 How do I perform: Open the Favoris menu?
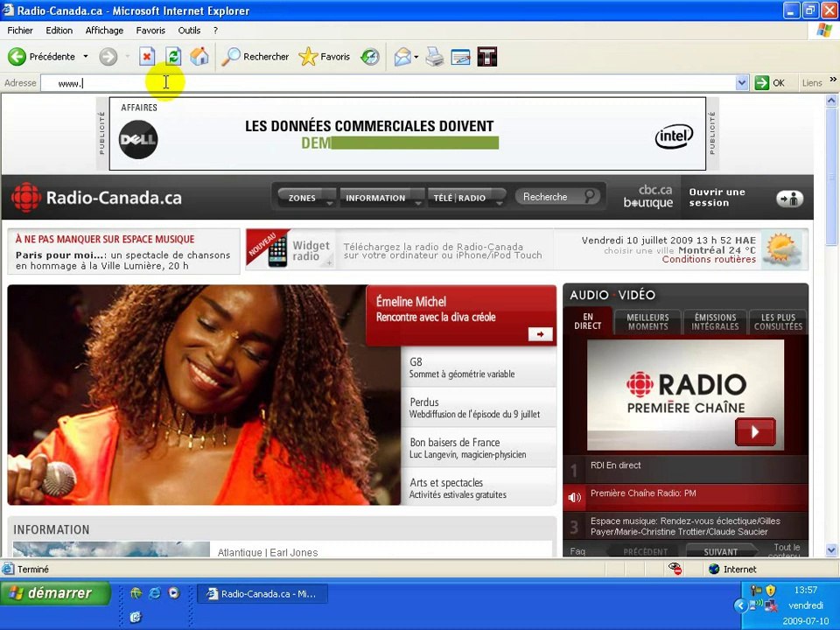(x=150, y=31)
